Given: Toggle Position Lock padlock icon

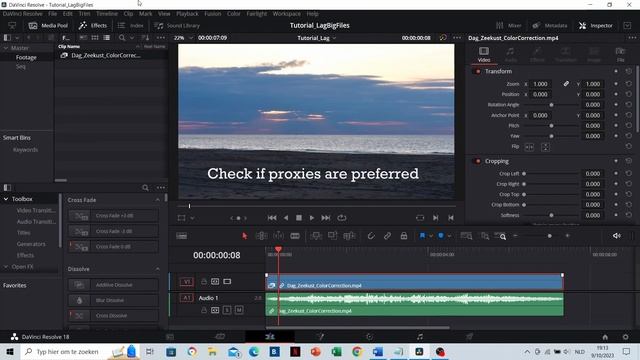Looking at the screenshot, I should click(404, 236).
